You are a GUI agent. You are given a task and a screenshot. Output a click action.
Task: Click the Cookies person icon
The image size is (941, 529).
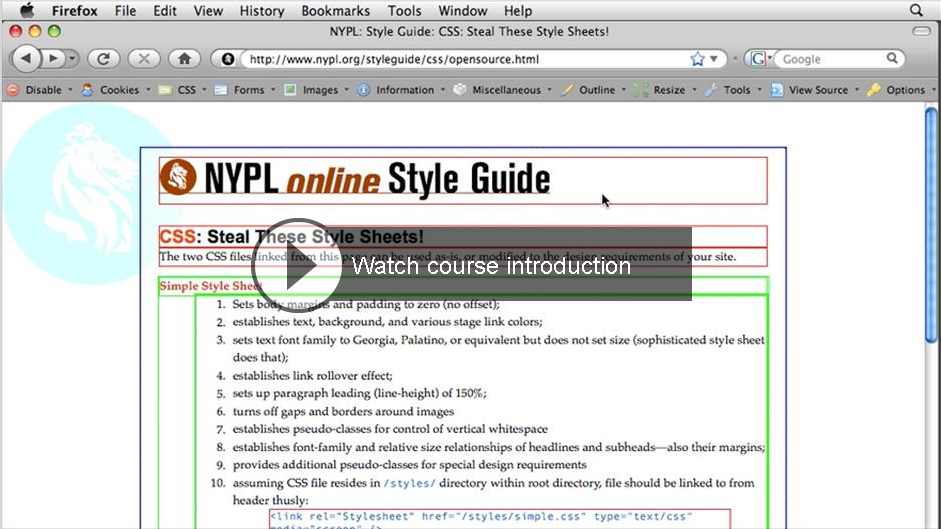pos(87,90)
